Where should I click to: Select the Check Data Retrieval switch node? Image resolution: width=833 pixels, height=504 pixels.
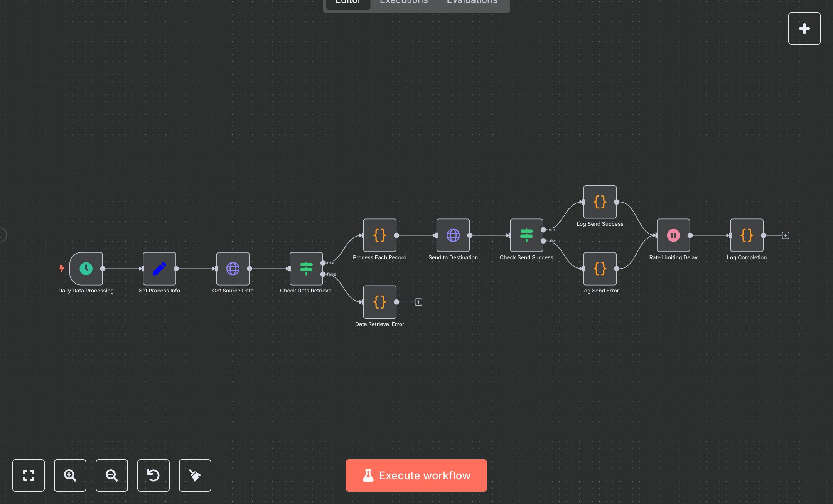306,269
